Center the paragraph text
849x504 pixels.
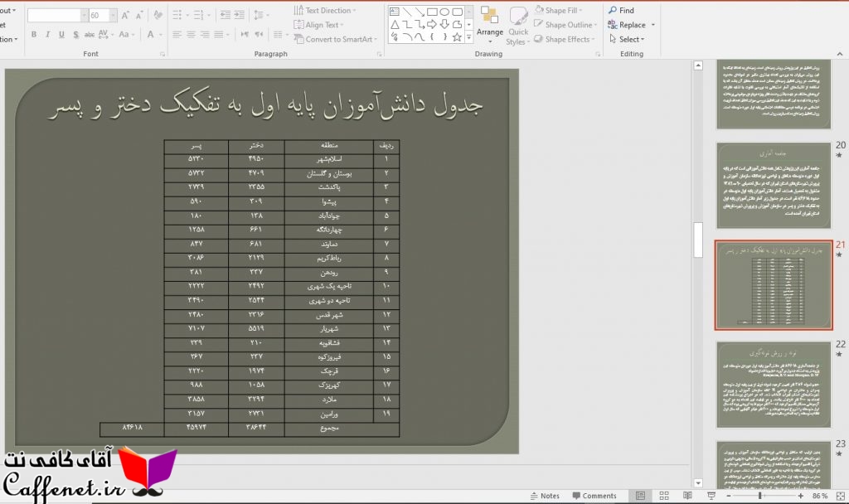click(x=192, y=35)
